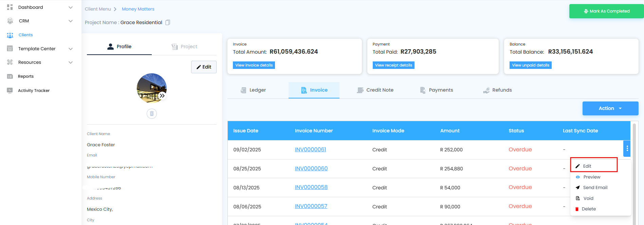Expand the CRM menu chevron
This screenshot has height=225, width=644.
pyautogui.click(x=71, y=21)
